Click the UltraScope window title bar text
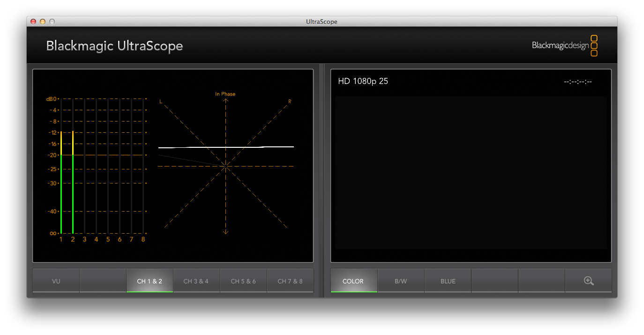 [322, 22]
